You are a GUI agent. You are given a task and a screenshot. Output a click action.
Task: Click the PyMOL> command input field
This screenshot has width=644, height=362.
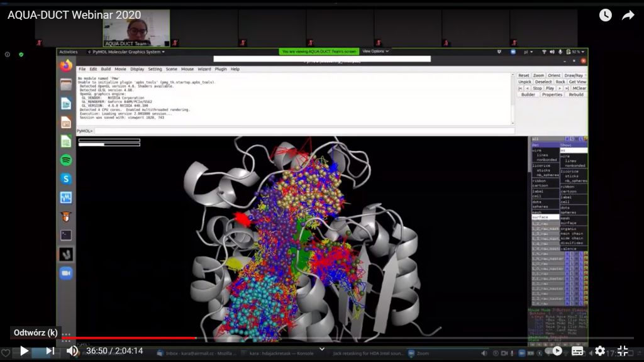tap(304, 131)
